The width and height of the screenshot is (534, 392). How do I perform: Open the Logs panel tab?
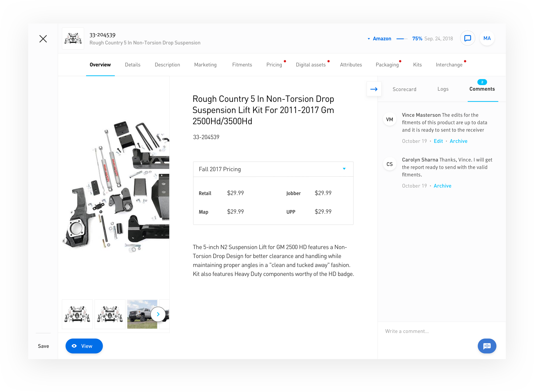443,89
